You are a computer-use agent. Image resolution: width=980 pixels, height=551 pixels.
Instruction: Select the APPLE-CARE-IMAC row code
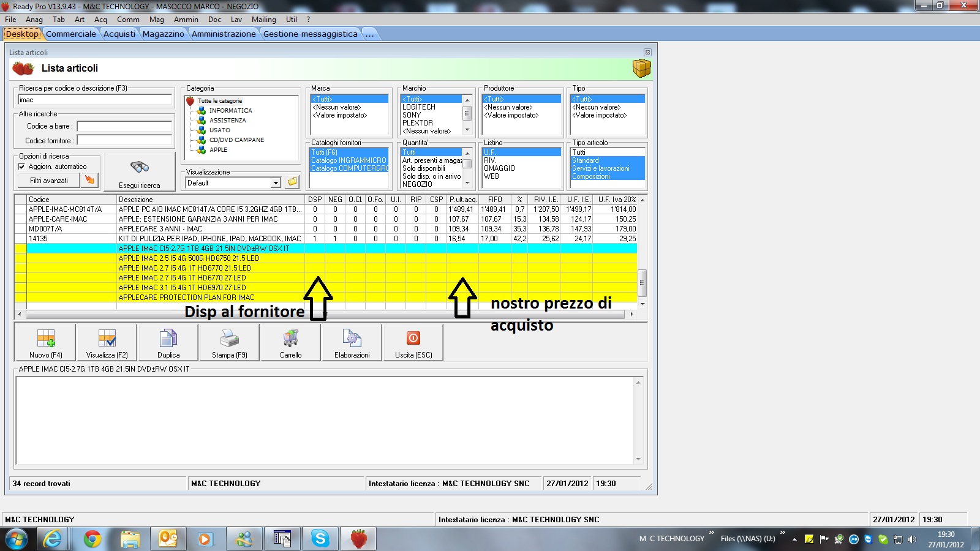tap(58, 219)
